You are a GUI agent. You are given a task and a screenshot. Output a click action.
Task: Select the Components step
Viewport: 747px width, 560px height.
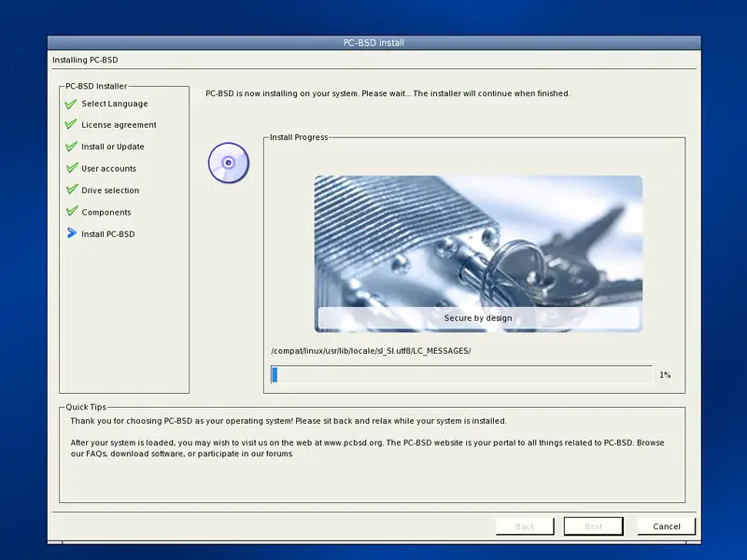pos(106,213)
